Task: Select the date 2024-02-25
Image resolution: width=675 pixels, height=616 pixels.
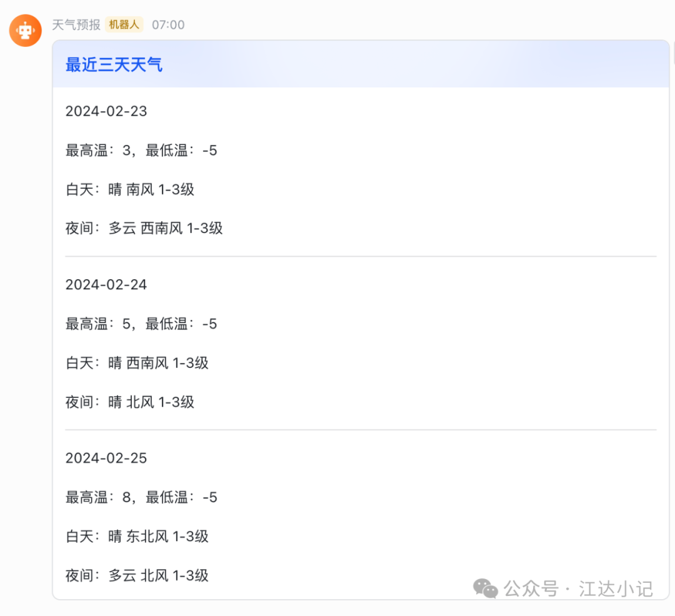Action: [106, 458]
